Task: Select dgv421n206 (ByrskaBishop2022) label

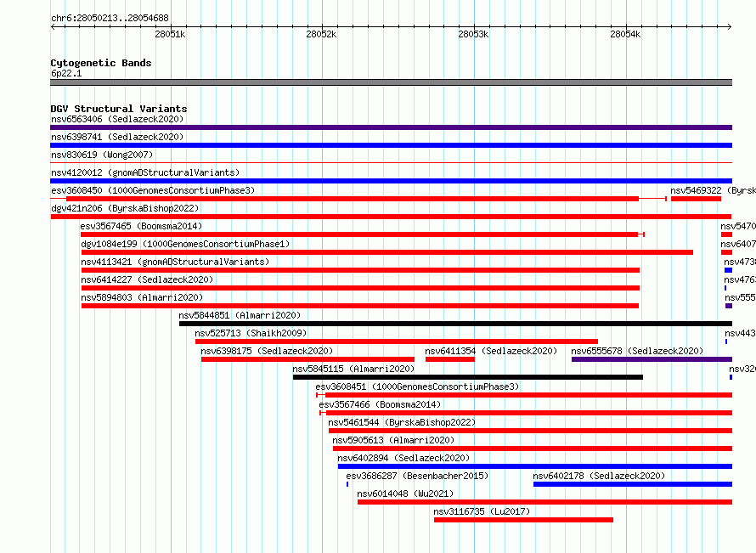Action: click(125, 208)
